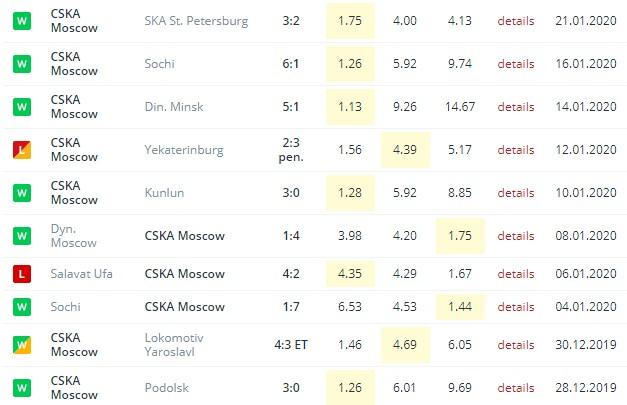627x405 pixels.
Task: Click the 14.67 odds value for Din. Minsk
Action: (461, 107)
